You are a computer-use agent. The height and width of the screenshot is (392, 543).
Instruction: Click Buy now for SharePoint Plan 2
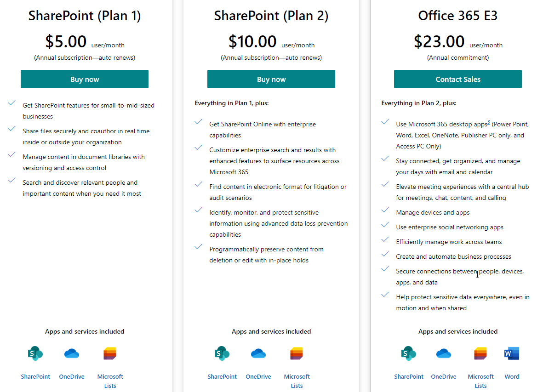tap(271, 79)
